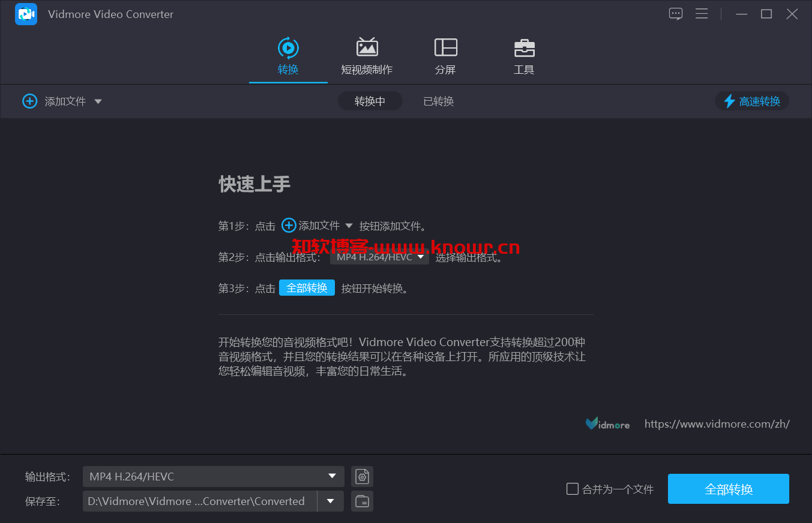Open the 短视频制作 MV maker icon
812x523 pixels.
coord(367,47)
